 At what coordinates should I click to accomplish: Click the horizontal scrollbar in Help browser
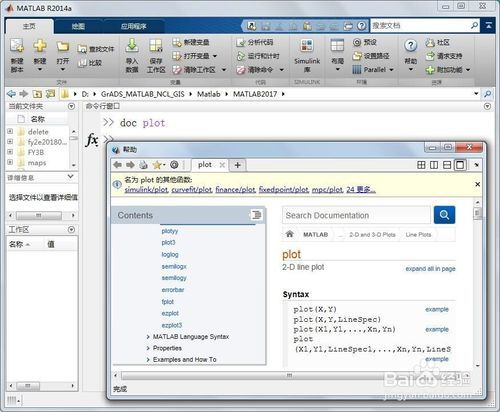click(x=290, y=376)
